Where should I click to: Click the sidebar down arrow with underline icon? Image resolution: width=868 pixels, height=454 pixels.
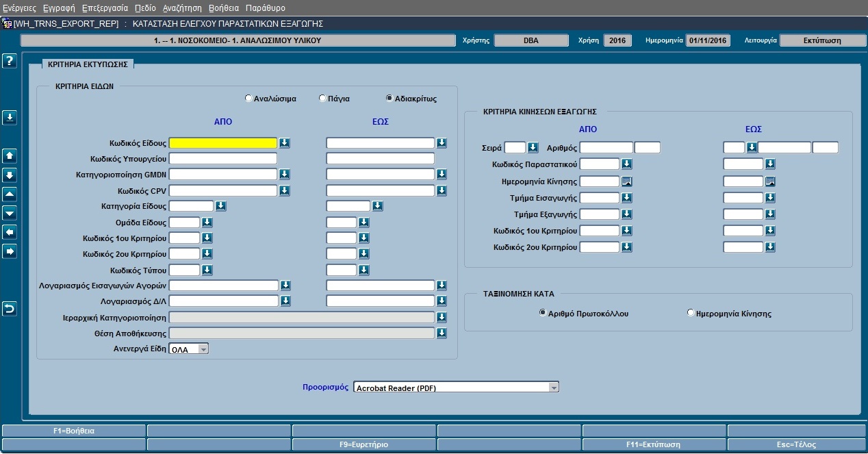[10, 117]
